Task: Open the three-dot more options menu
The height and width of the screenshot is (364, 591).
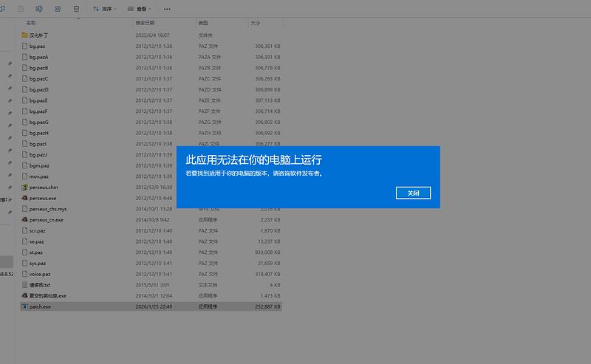Action: pyautogui.click(x=166, y=9)
